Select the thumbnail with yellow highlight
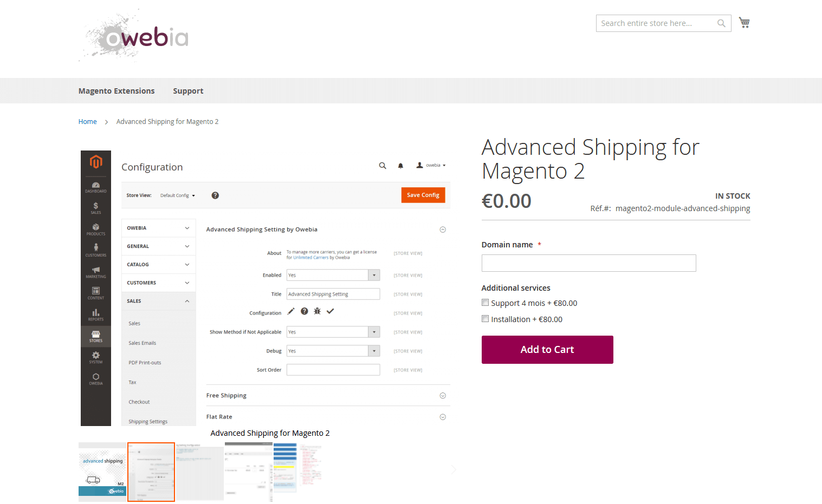This screenshot has height=504, width=822. click(285, 468)
